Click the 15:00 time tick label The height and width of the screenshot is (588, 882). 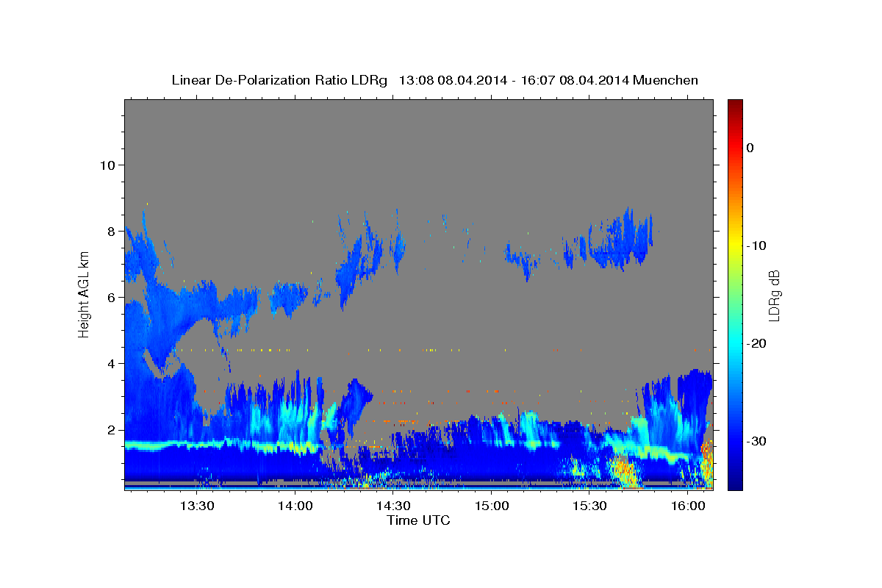click(x=492, y=506)
